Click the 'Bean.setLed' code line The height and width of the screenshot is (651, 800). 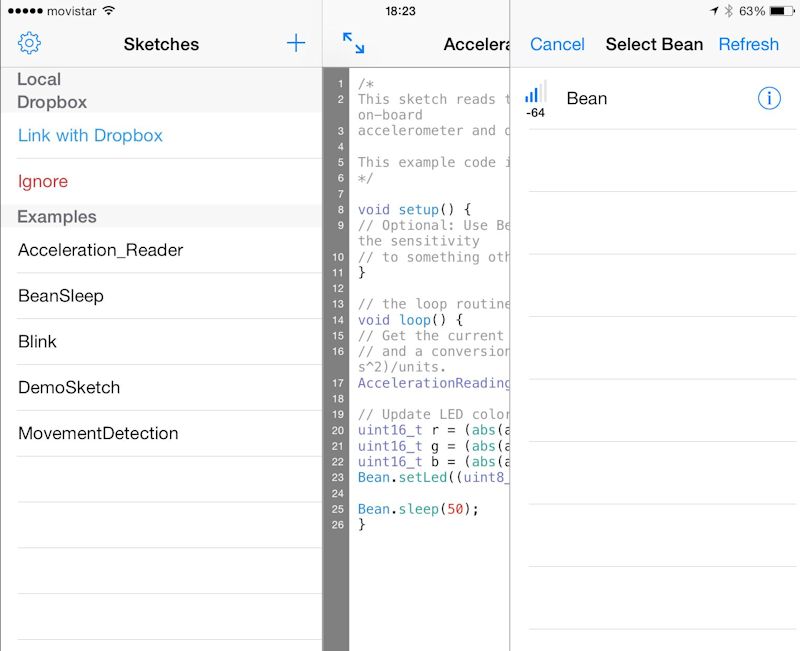click(433, 478)
